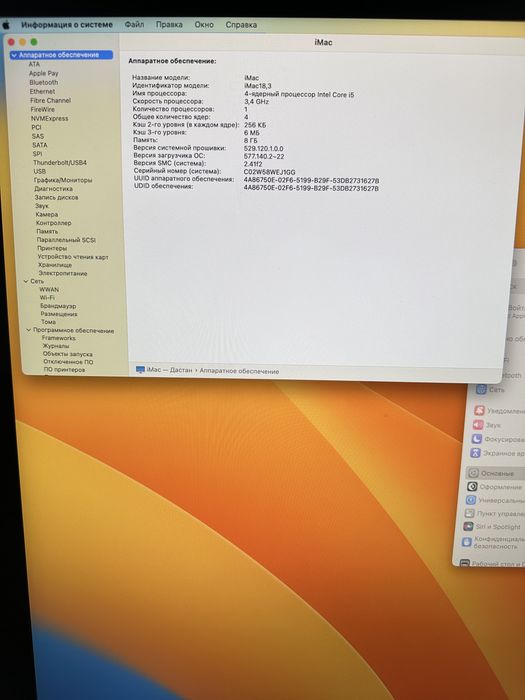Image resolution: width=525 pixels, height=700 pixels.
Task: Collapse the Аппаратное обеспечение tree section
Action: (x=14, y=55)
